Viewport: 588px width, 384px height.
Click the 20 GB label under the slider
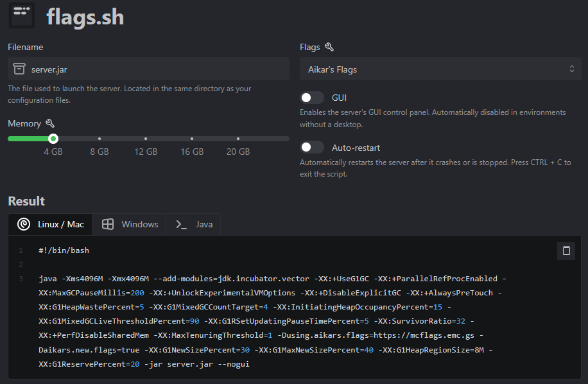pos(238,152)
